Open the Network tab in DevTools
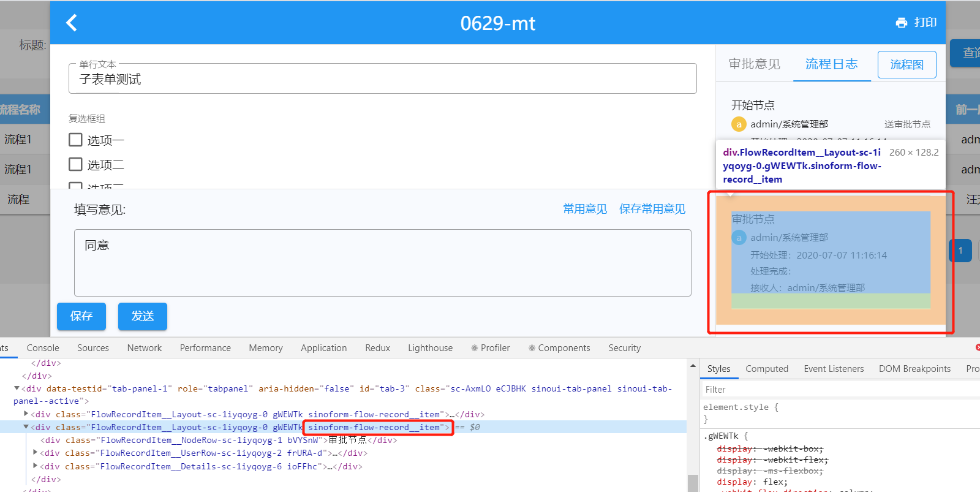Screen dimensions: 980x492 145,348
